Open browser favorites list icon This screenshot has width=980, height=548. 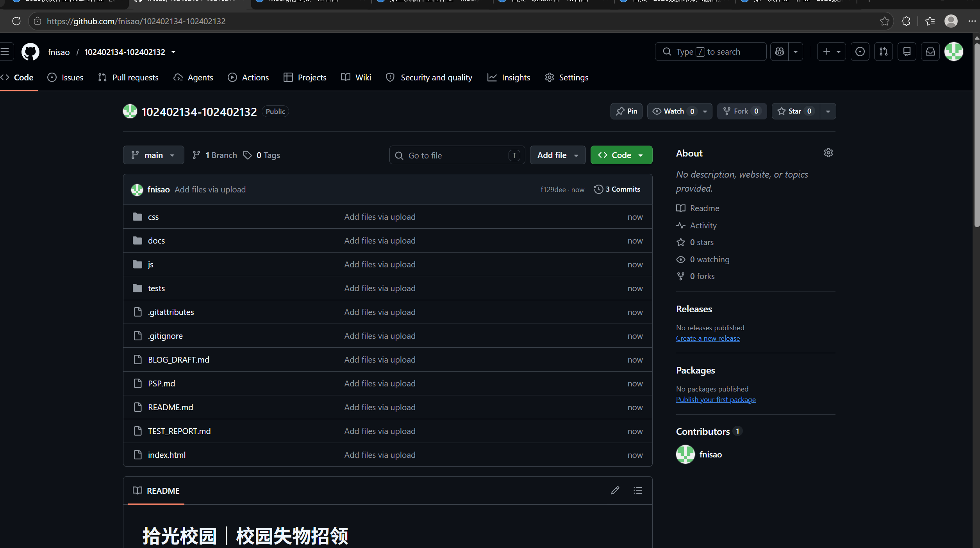click(930, 21)
